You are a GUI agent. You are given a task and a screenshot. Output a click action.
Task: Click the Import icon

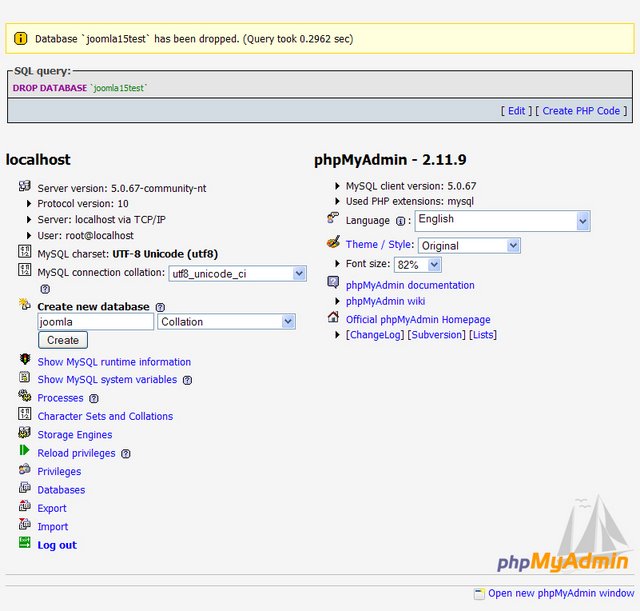(24, 524)
